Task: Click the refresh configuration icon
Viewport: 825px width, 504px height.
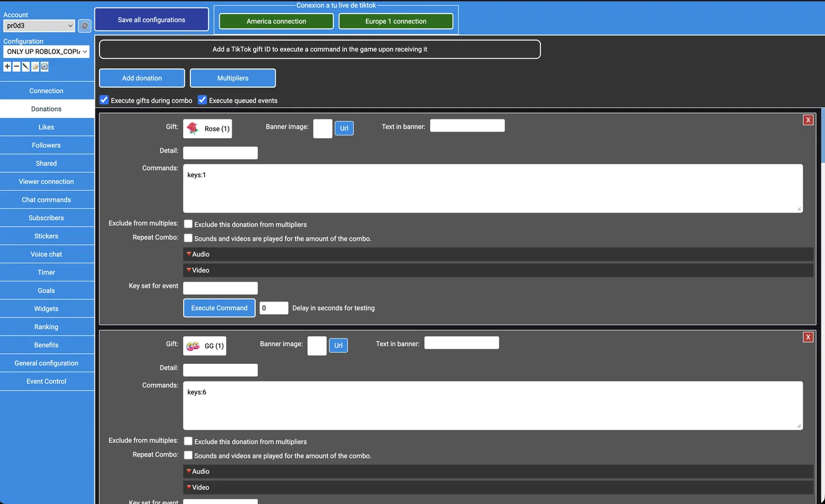Action: tap(45, 67)
